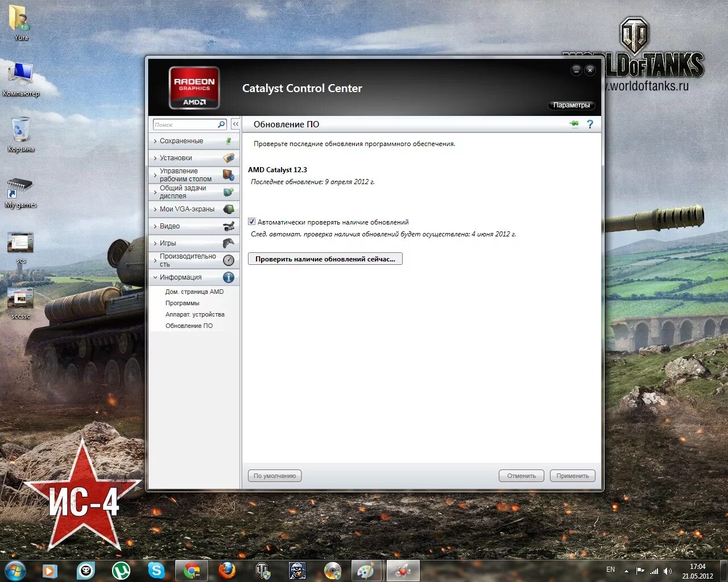This screenshot has width=728, height=582.
Task: Open the Yura user folder on desktop
Action: [20, 23]
